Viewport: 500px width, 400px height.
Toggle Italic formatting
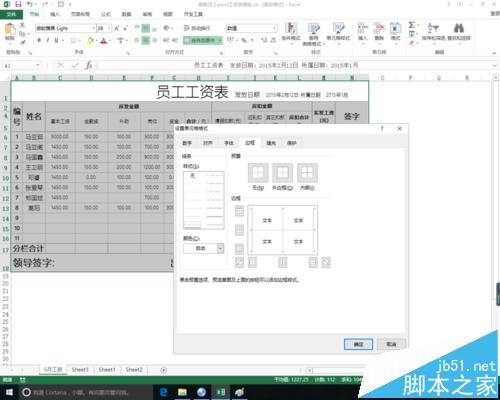click(48, 40)
